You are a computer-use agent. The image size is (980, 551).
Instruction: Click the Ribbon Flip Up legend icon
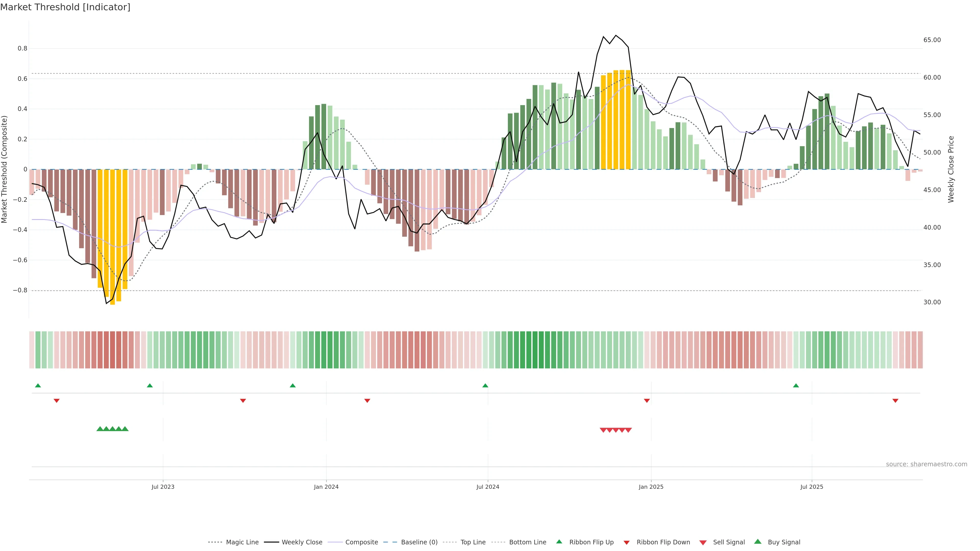pyautogui.click(x=559, y=542)
